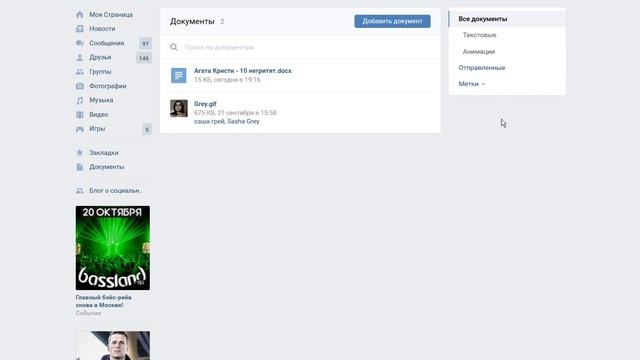The image size is (640, 360).
Task: Open the Grey.gif document link
Action: pos(205,104)
